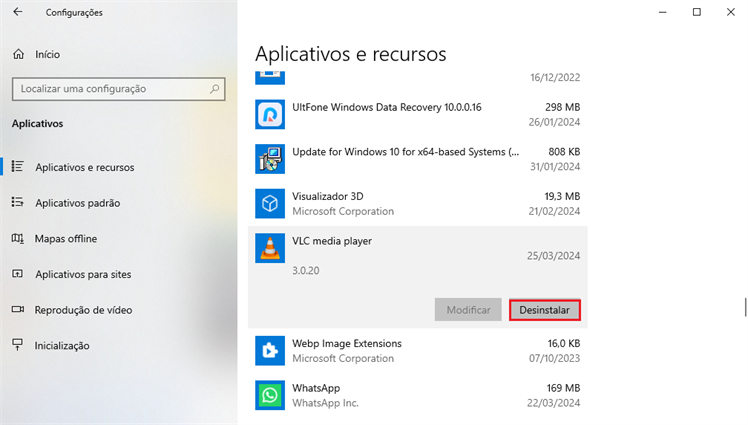Click the search magnifier icon
The width and height of the screenshot is (748, 425).
tap(215, 89)
